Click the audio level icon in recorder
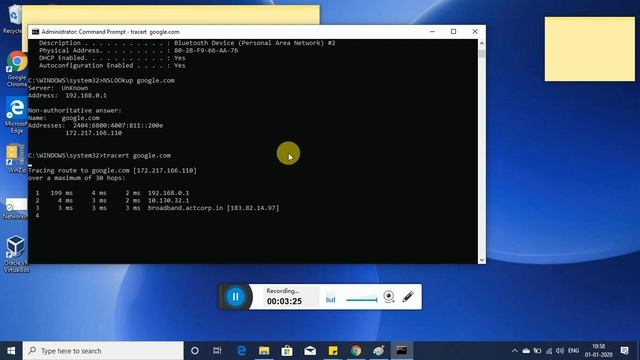 click(330, 298)
